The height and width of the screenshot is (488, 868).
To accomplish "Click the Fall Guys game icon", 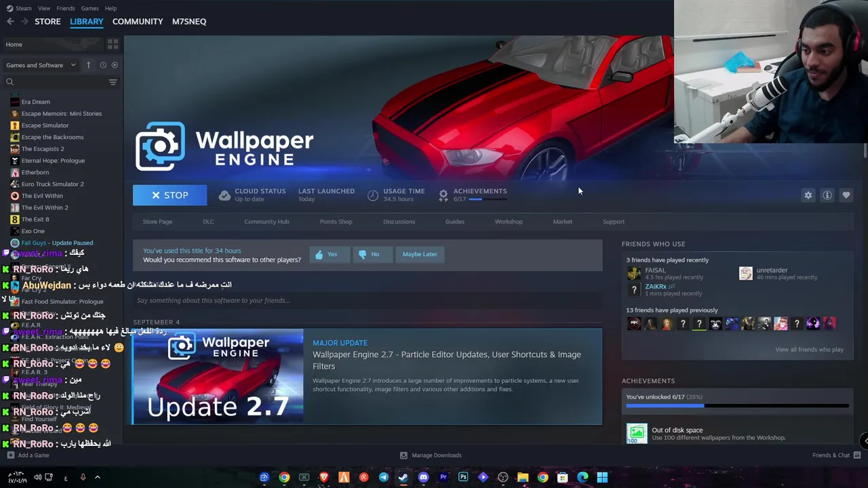I will pos(15,243).
